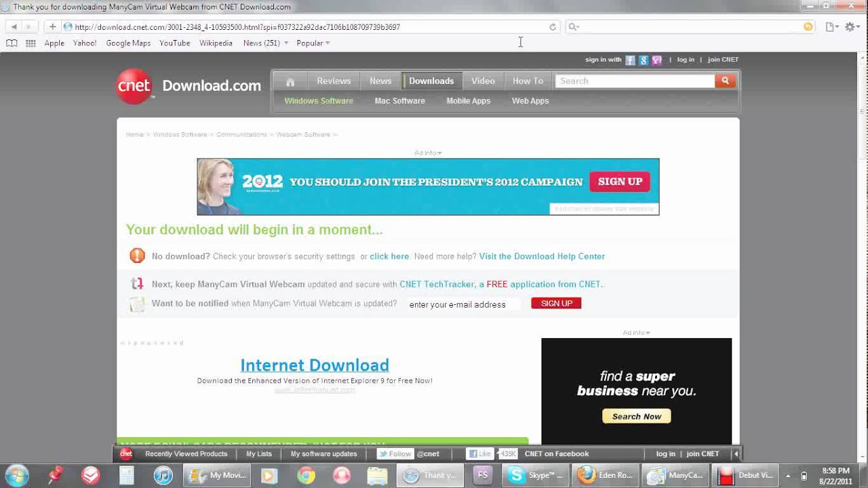Click the Facebook Like button
Screen dimensions: 868x488
[x=480, y=454]
